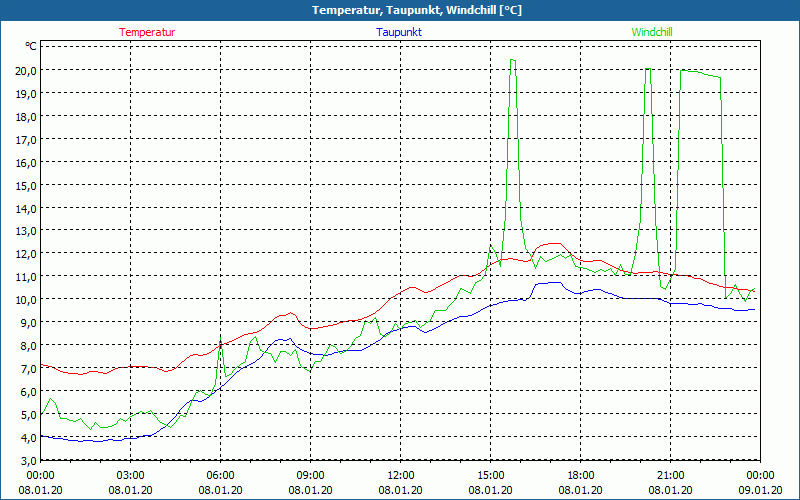Select the 7,0 y-axis value label

click(x=24, y=369)
